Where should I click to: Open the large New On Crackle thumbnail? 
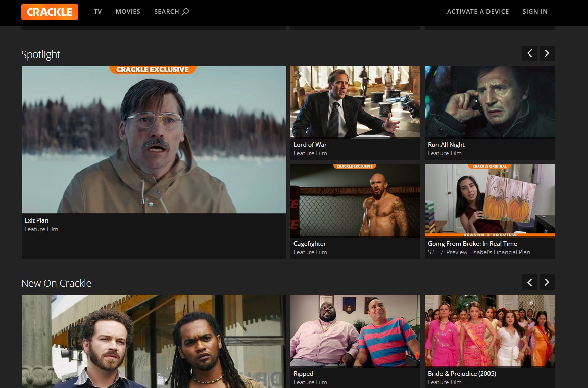pyautogui.click(x=154, y=341)
